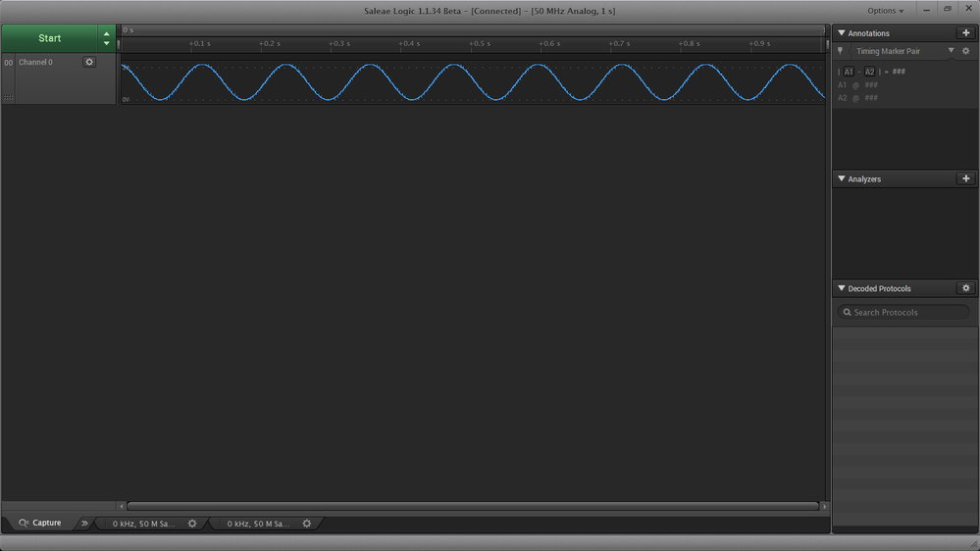This screenshot has height=551, width=980.
Task: Open Timing Marker Pair gear settings
Action: click(965, 51)
